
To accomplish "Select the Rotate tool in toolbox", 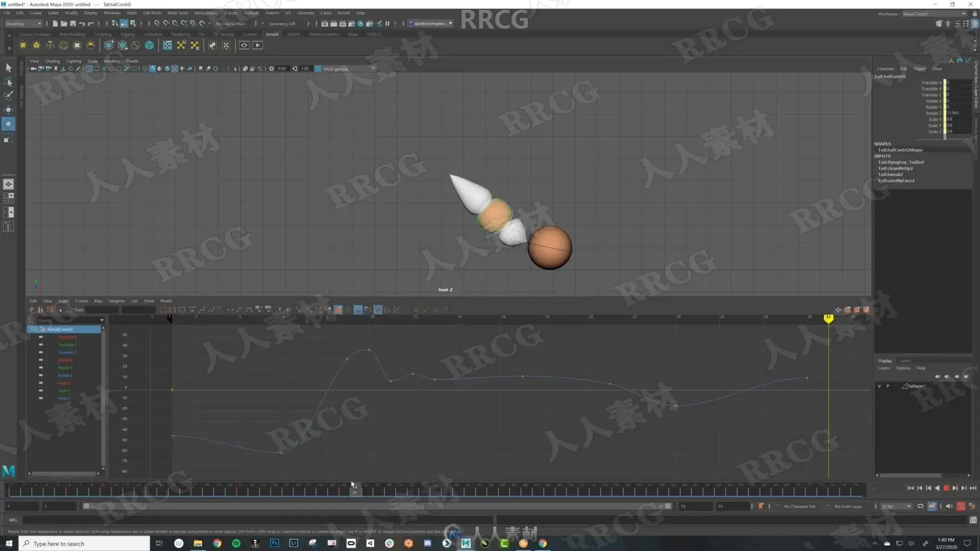I will pos(8,124).
